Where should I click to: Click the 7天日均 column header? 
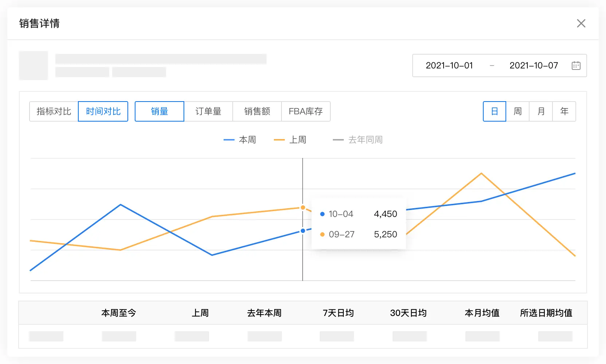tap(338, 313)
